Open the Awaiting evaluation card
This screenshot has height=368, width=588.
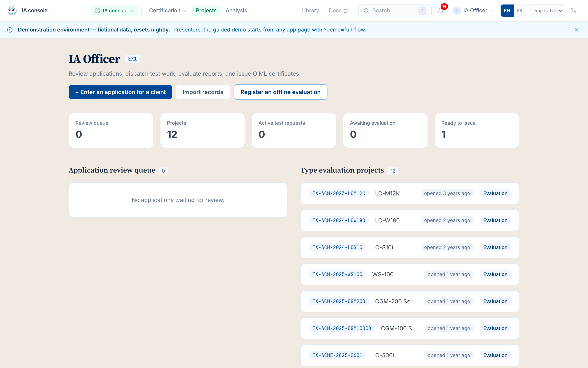pos(385,130)
